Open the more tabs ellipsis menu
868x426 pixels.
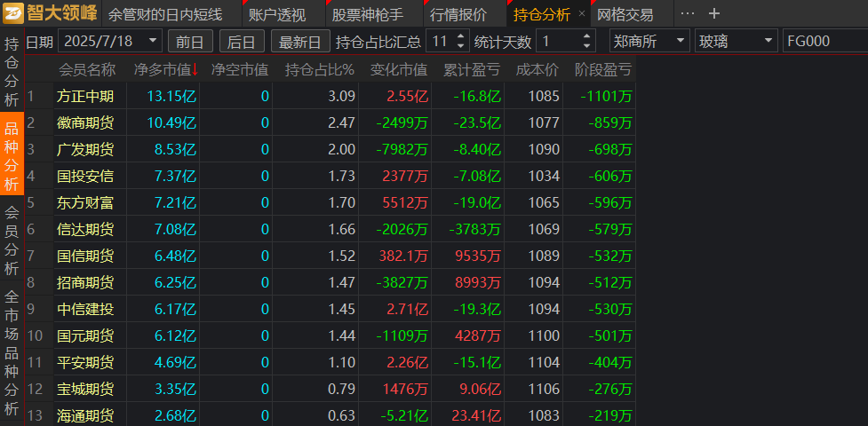(687, 14)
